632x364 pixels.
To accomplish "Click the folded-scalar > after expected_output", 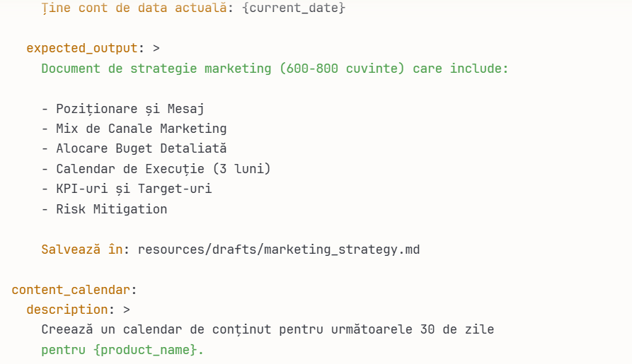I will pyautogui.click(x=156, y=49).
